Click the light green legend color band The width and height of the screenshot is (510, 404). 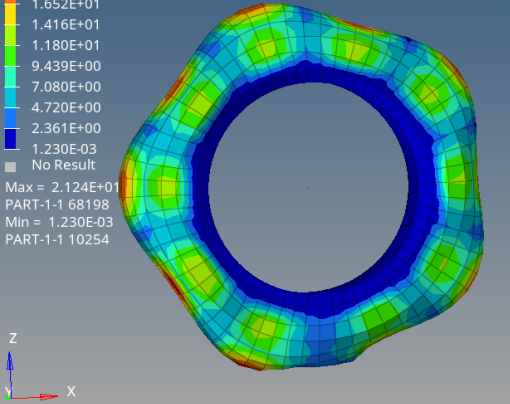[x=10, y=35]
